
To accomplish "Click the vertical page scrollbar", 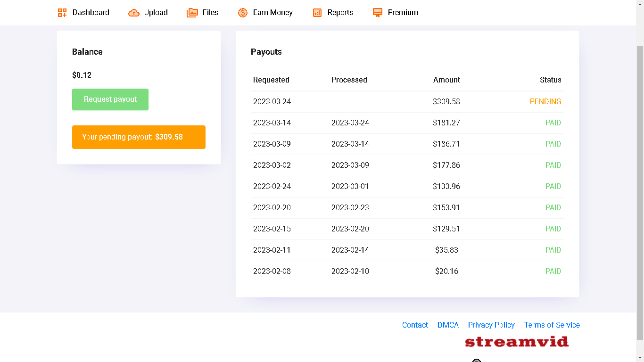I will [640, 189].
